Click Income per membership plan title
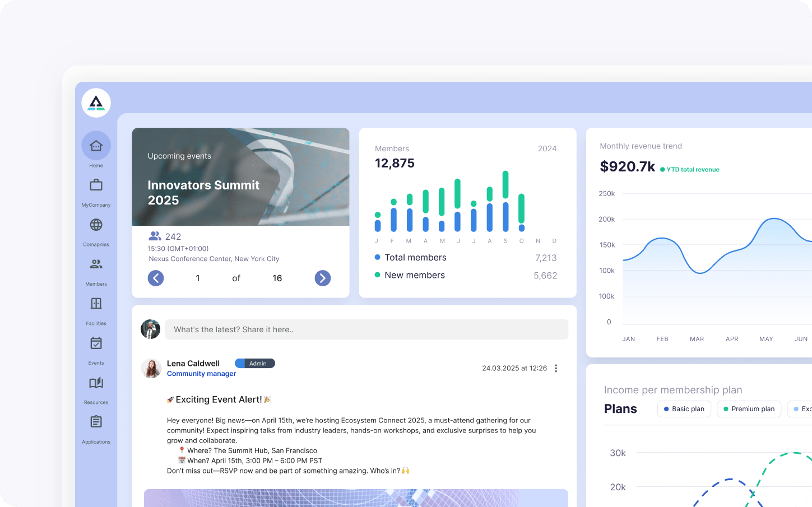Viewport: 812px width, 507px height. [x=673, y=390]
